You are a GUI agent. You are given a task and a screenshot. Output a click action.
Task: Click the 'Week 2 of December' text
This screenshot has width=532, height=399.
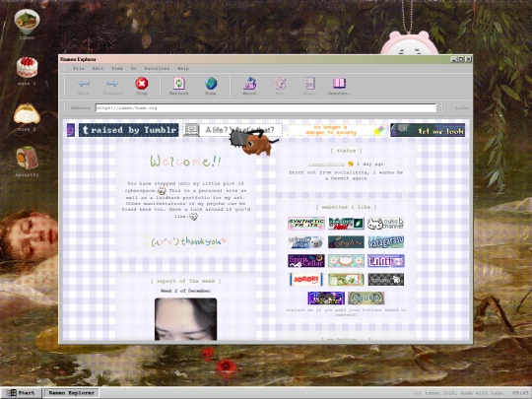click(x=185, y=291)
